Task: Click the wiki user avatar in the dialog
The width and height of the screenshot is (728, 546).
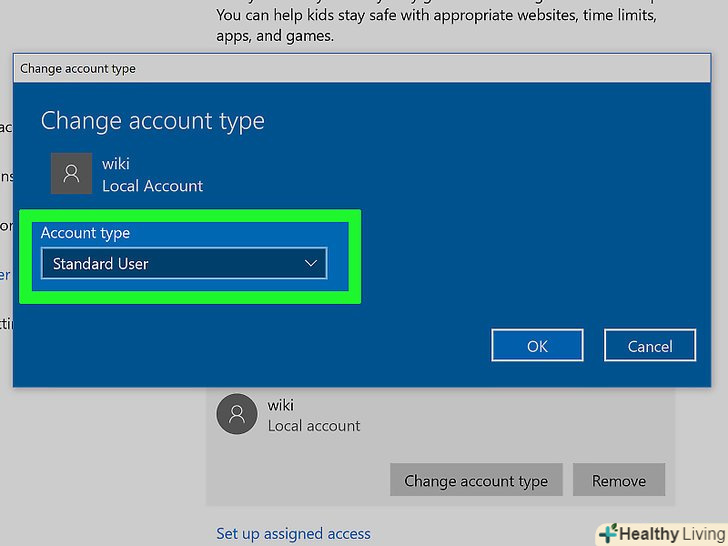Action: 71,174
